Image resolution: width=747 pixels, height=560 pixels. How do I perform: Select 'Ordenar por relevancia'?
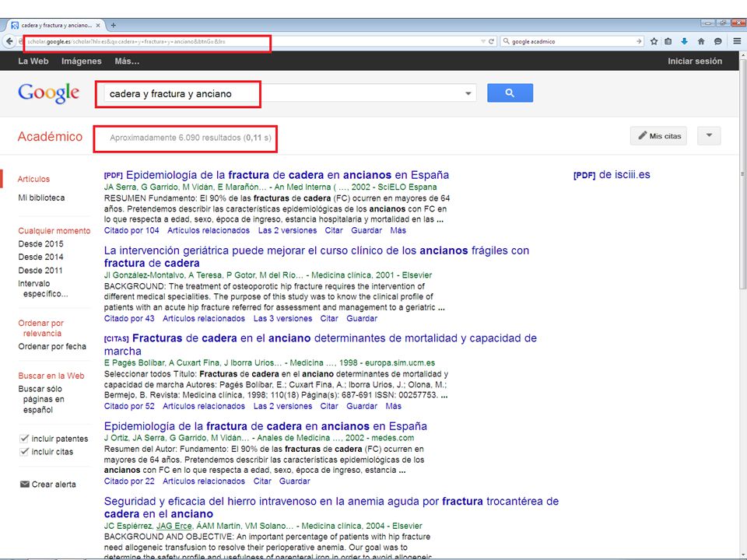pos(41,328)
